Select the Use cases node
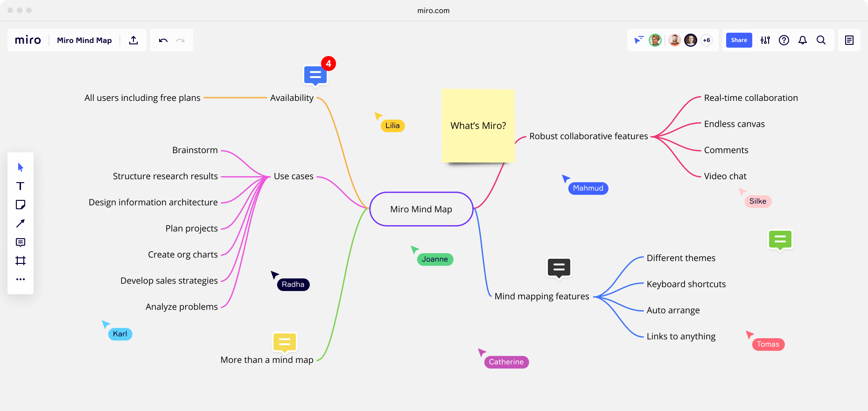Image resolution: width=868 pixels, height=411 pixels. click(294, 177)
